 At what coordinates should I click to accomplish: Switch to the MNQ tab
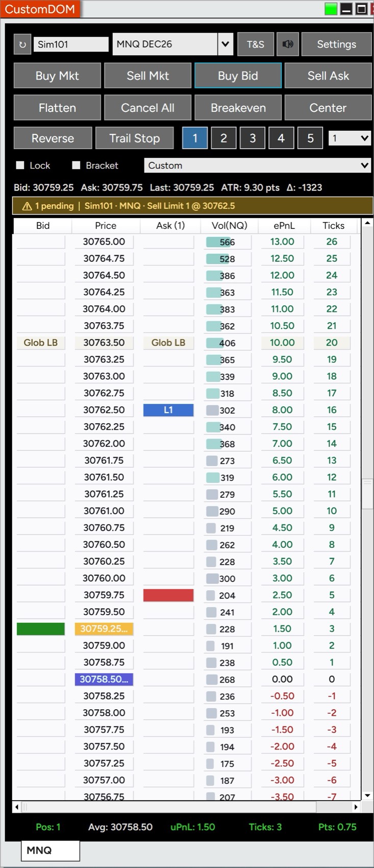click(x=50, y=851)
